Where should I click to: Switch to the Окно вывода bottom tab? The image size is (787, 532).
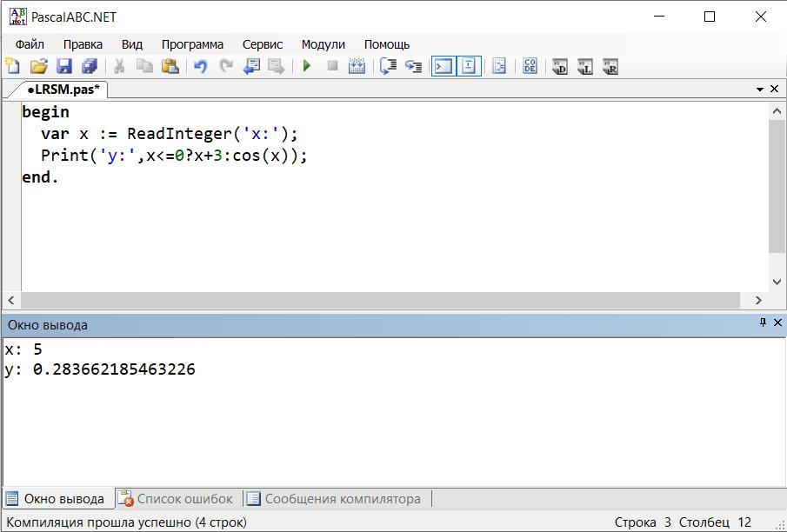(x=57, y=499)
